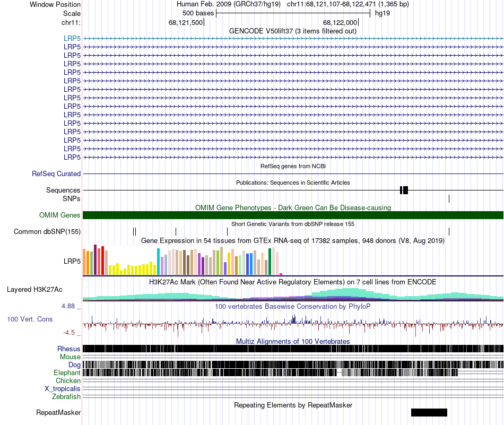Image resolution: width=504 pixels, height=425 pixels.
Task: Click the -4.5 PhyloP lower scale value
Action: [69, 333]
